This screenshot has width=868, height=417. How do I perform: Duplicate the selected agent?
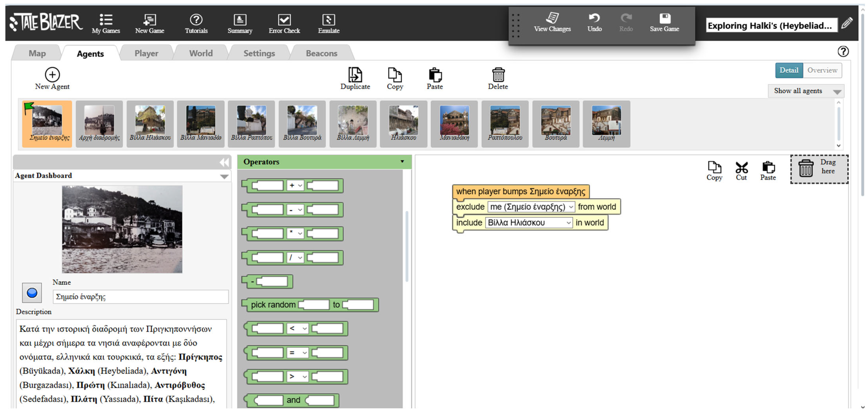click(x=355, y=79)
